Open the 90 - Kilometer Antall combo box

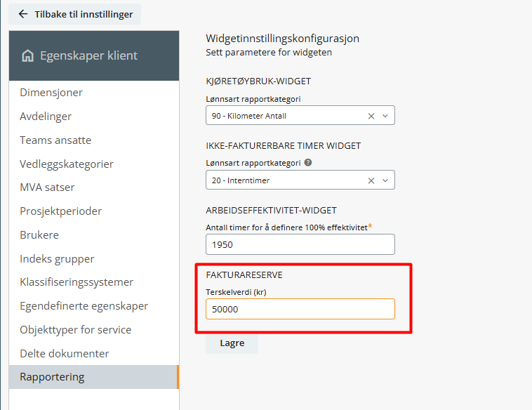click(300, 115)
